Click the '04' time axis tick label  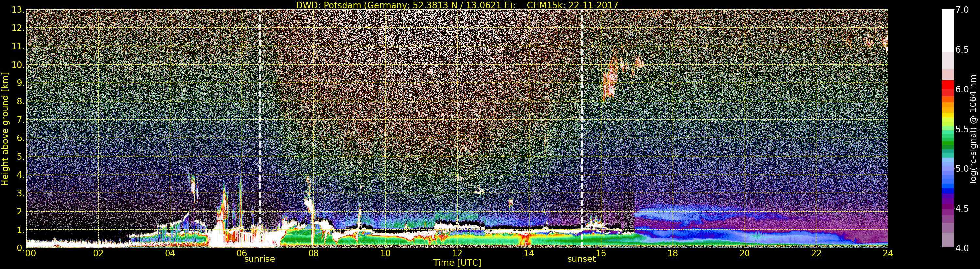(170, 253)
